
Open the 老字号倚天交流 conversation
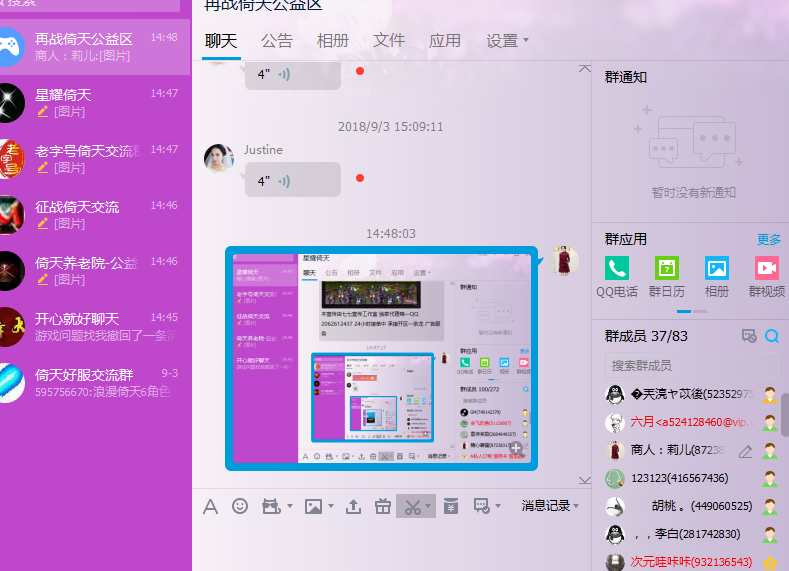(95, 159)
